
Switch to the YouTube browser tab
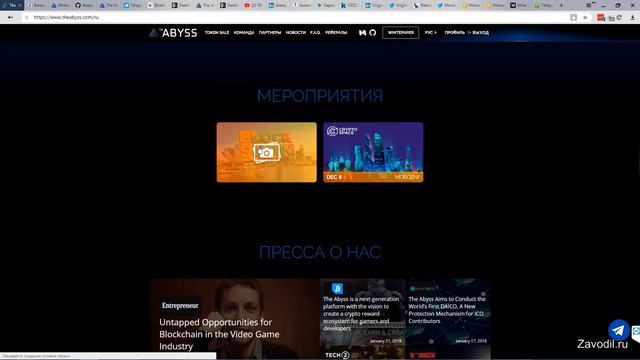coord(253,5)
